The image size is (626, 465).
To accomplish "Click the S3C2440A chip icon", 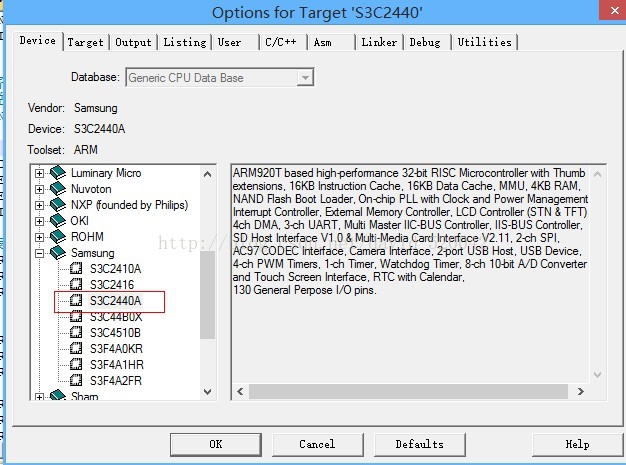I will coord(76,300).
